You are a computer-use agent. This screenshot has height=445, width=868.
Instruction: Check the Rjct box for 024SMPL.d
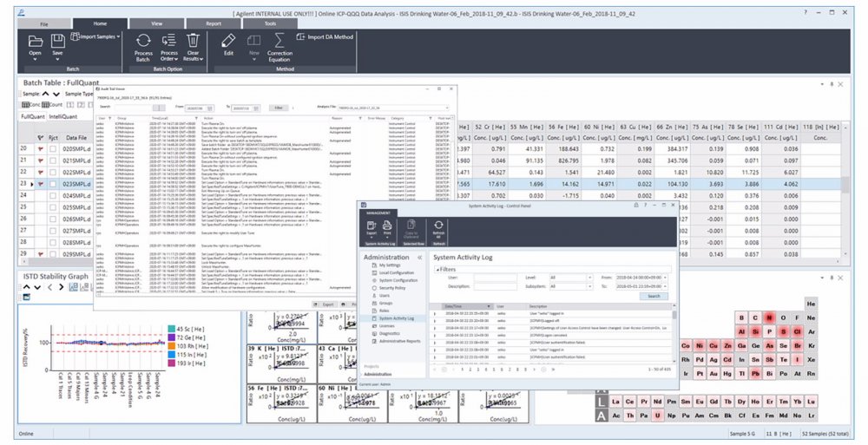coord(53,195)
